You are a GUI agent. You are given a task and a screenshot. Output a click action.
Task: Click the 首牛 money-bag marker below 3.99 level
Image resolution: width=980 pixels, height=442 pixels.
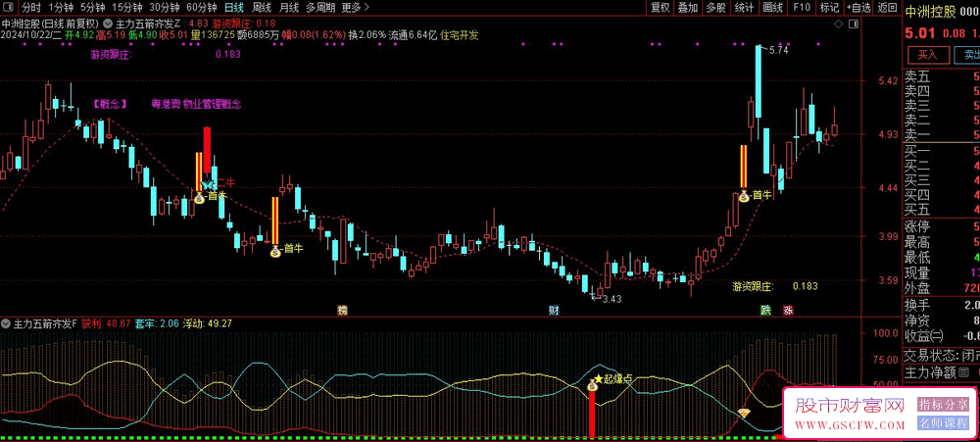coord(275,251)
